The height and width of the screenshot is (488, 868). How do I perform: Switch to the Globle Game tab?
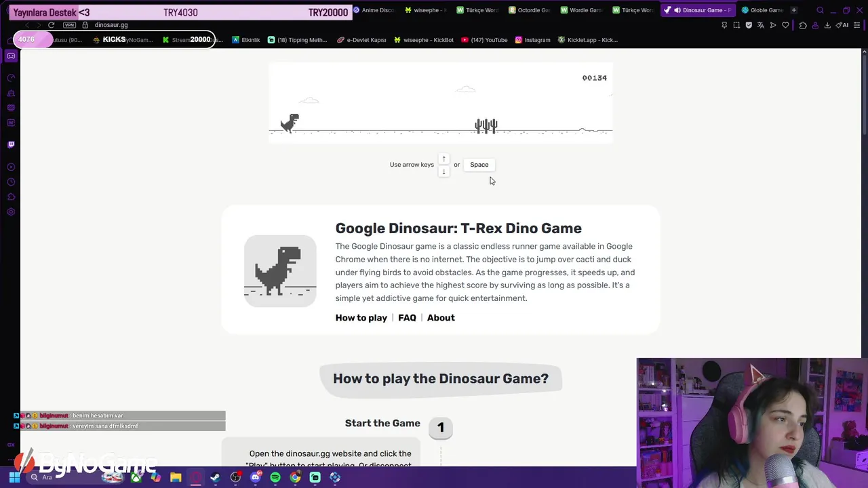coord(762,10)
